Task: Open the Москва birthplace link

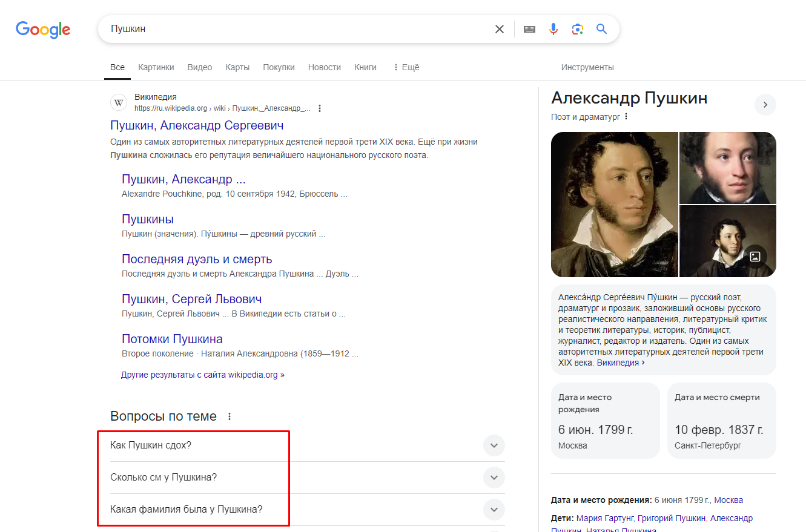Action: 728,500
